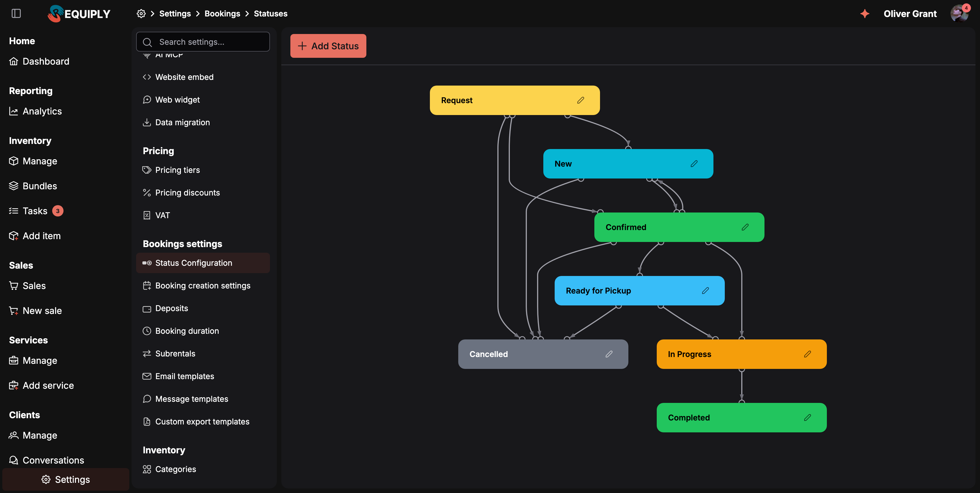The width and height of the screenshot is (980, 493).
Task: Open Conversations in sidebar
Action: 47,460
